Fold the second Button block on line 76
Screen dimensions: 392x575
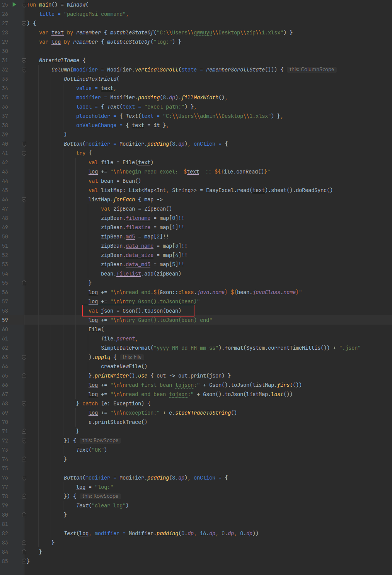[x=24, y=478]
